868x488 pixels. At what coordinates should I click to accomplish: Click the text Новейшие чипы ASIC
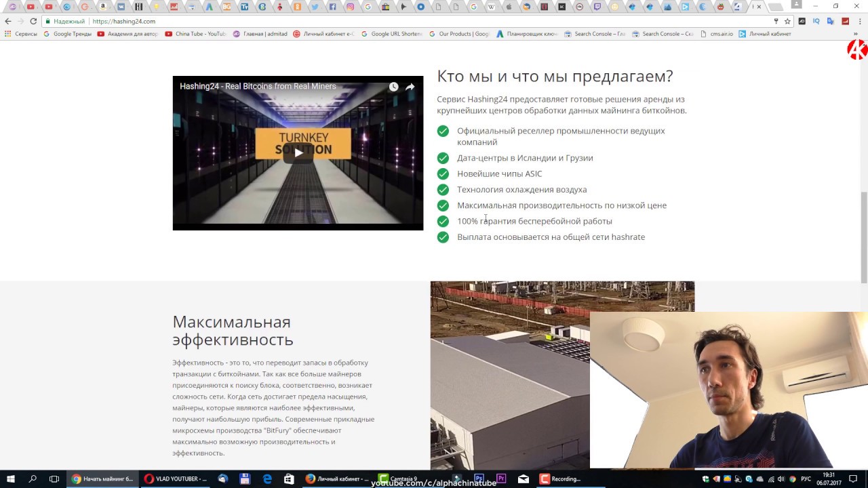[499, 174]
